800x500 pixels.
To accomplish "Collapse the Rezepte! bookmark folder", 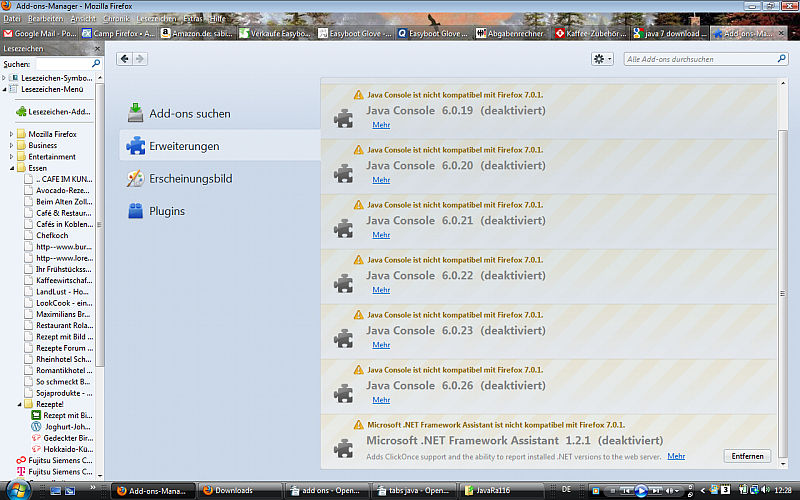I will point(19,404).
